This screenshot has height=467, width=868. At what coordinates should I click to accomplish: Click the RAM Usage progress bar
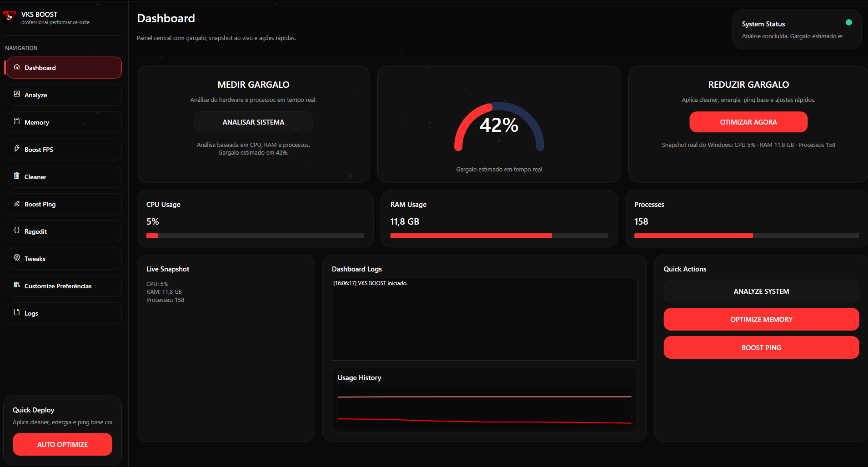point(499,236)
